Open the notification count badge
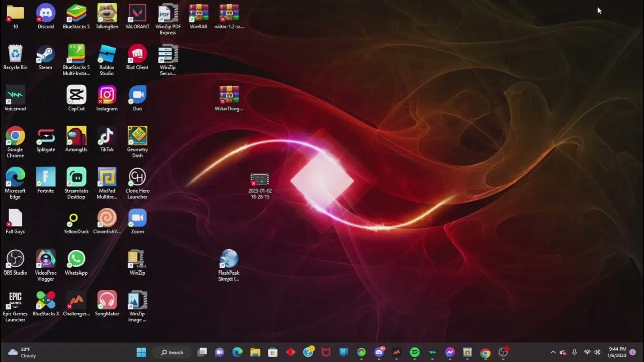644x362 pixels. pyautogui.click(x=633, y=352)
